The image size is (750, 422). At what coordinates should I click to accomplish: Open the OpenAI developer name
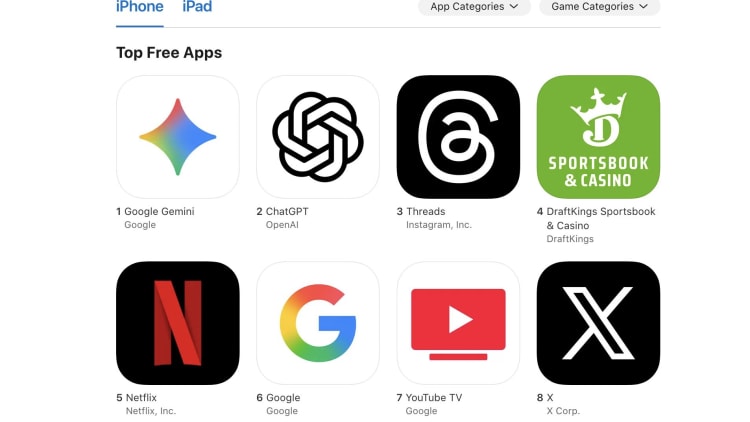(282, 225)
